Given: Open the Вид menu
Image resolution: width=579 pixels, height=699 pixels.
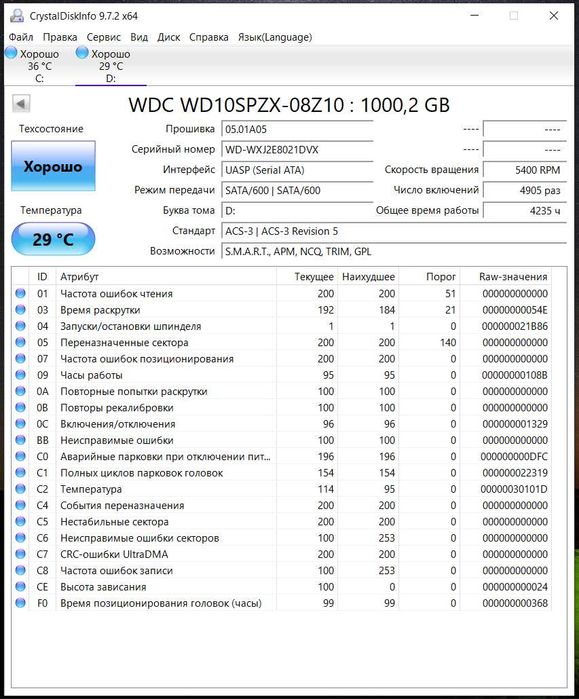Looking at the screenshot, I should (139, 37).
